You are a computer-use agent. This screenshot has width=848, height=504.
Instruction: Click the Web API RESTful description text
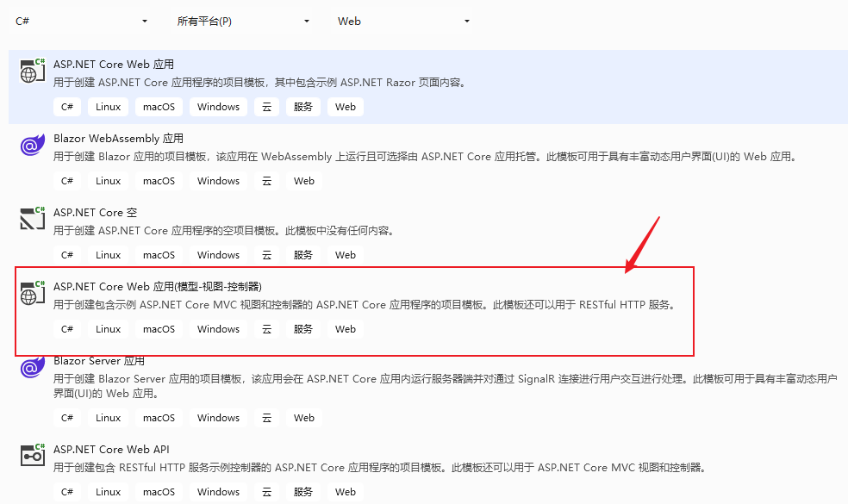(x=381, y=468)
